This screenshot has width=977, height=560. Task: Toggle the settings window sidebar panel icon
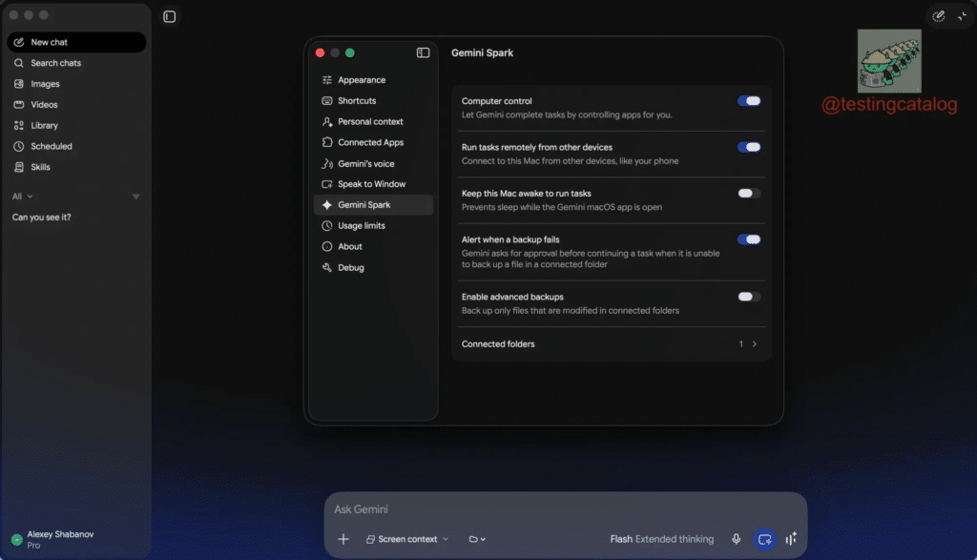click(x=423, y=53)
